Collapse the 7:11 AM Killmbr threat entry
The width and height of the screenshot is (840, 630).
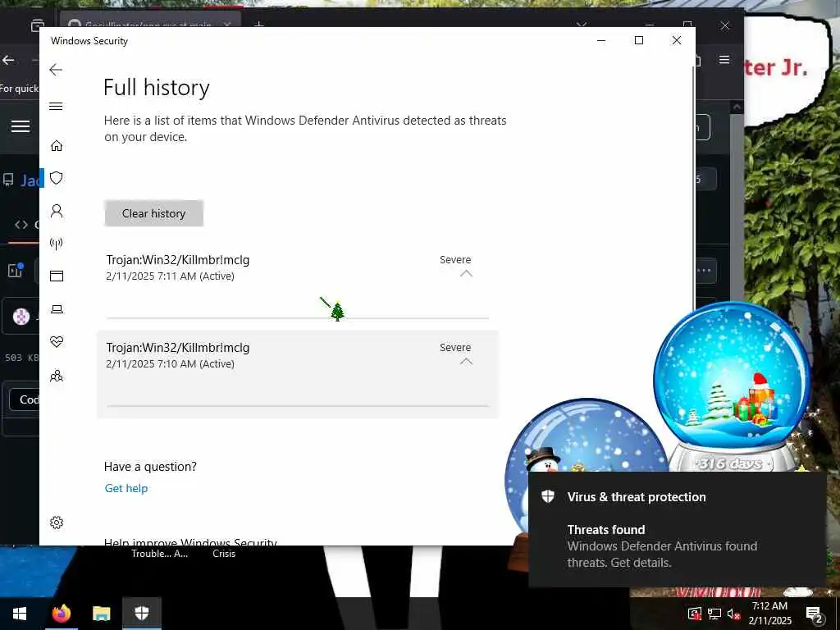coord(466,273)
